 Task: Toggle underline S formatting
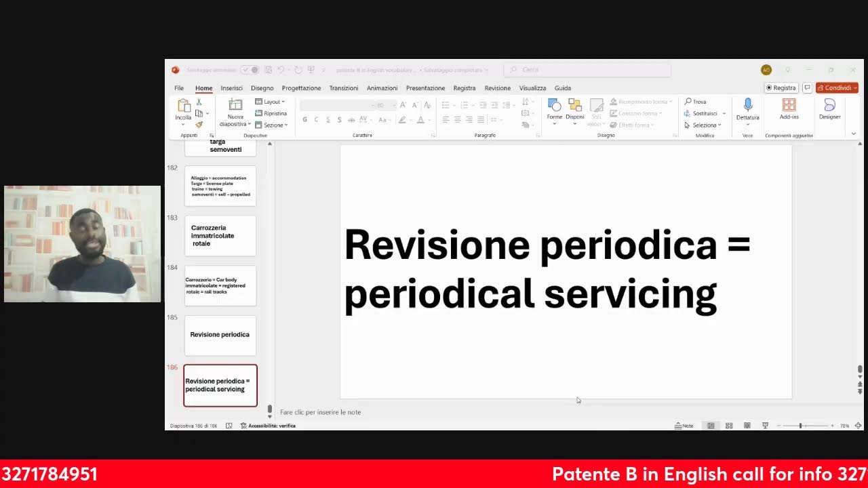328,119
